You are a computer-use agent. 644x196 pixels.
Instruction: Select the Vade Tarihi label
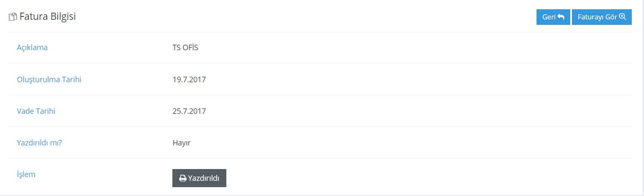coord(36,111)
